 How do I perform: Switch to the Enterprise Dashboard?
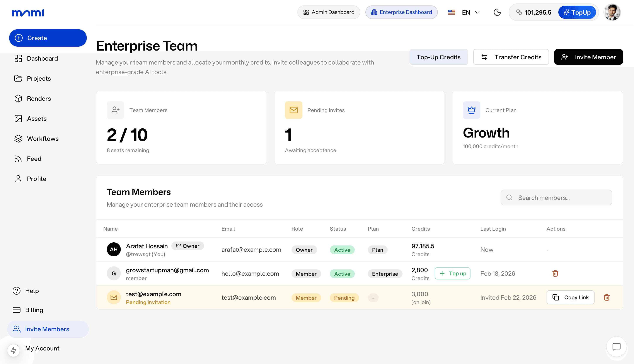click(x=401, y=12)
